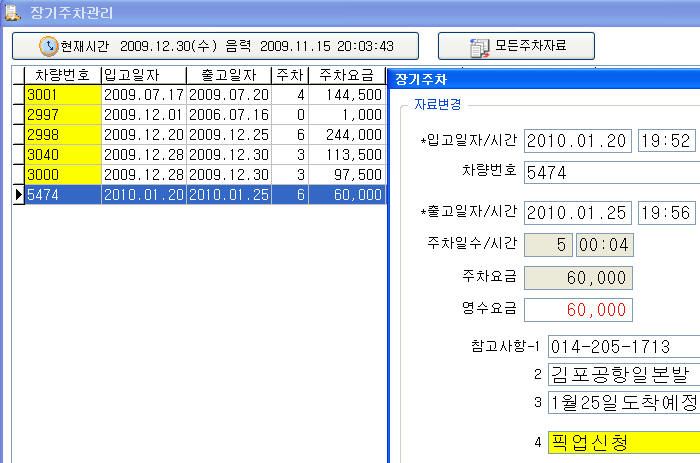Click entry date 2009.12.01 cell

coord(144,115)
